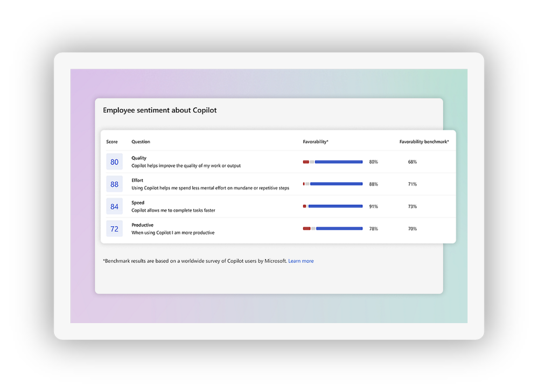Image resolution: width=538 pixels, height=392 pixels.
Task: Select the Speed question title
Action: tap(138, 202)
